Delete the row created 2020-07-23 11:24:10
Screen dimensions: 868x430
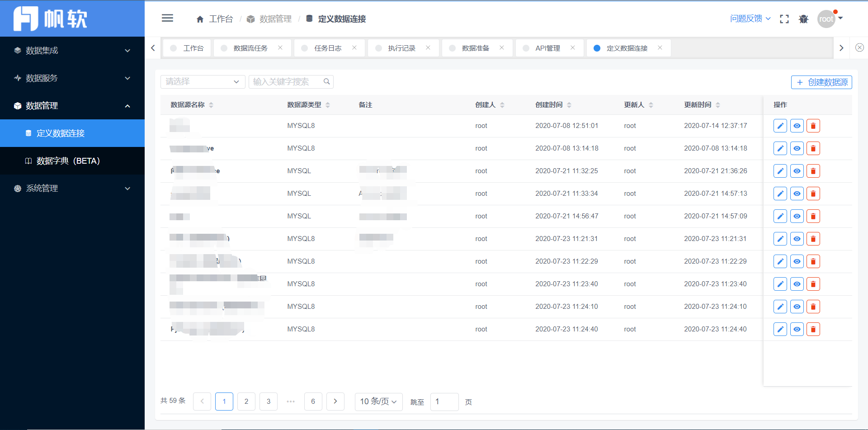tap(813, 307)
